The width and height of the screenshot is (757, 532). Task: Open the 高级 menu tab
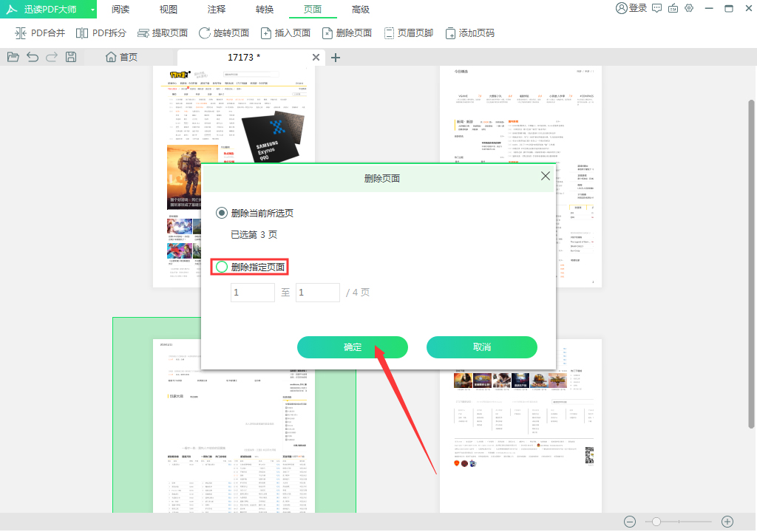361,10
